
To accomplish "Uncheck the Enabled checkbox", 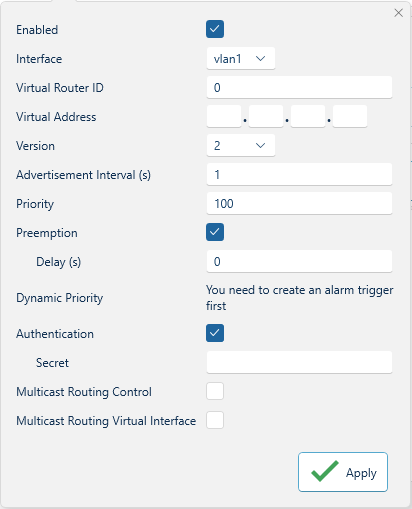I will tap(215, 29).
